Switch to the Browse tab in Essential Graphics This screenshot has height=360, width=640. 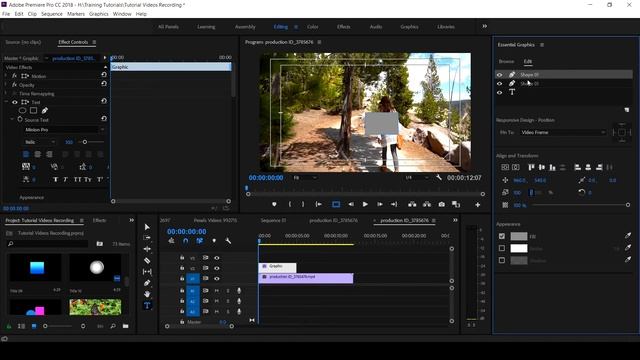click(506, 61)
